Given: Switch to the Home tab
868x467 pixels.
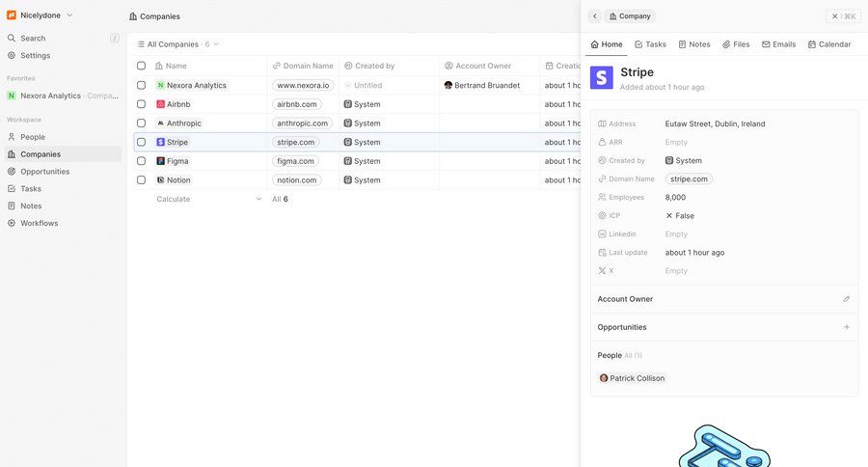Looking at the screenshot, I should pyautogui.click(x=607, y=44).
